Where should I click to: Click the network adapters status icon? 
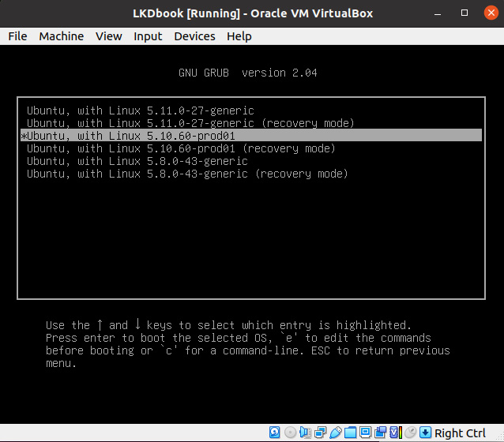(320, 433)
